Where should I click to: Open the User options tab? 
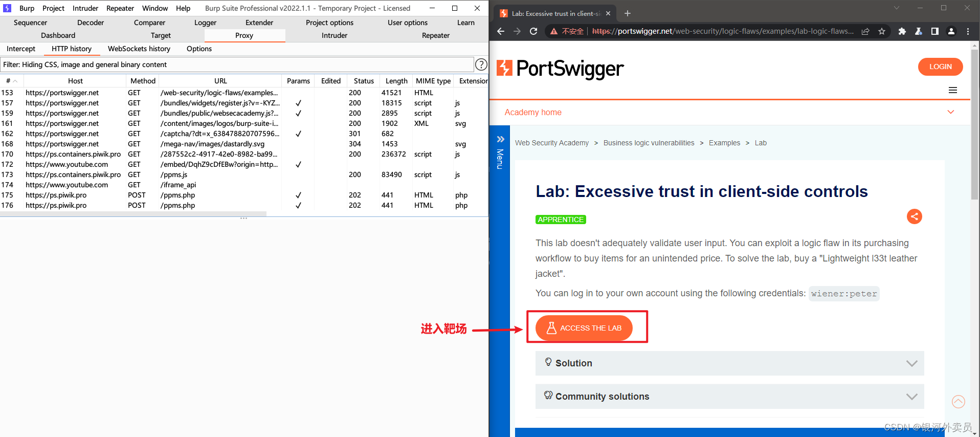tap(408, 23)
